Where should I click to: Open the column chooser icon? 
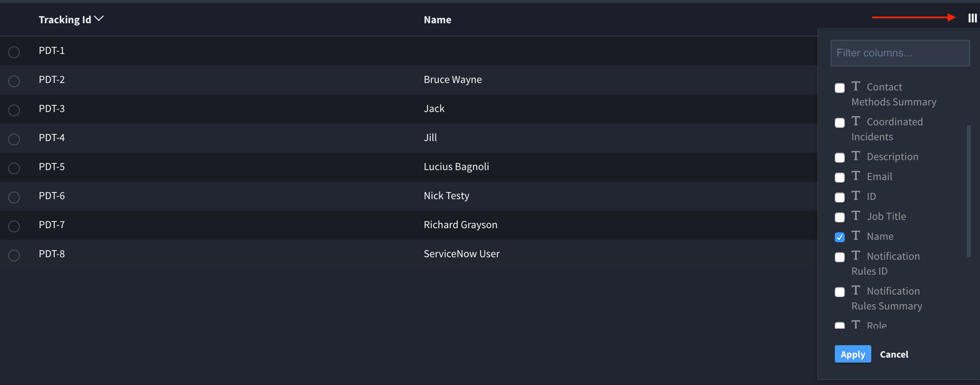point(972,18)
